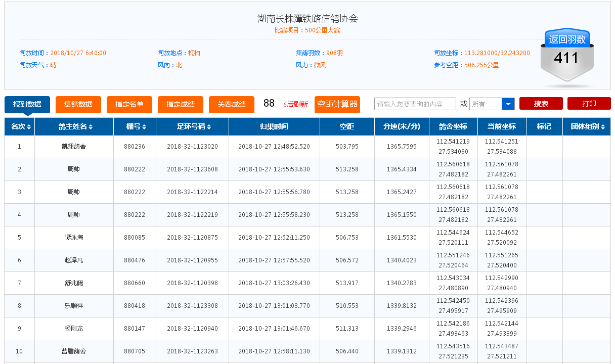The height and width of the screenshot is (364, 615).
Task: Select owner name 谭泳海 in row 5
Action: point(74,238)
